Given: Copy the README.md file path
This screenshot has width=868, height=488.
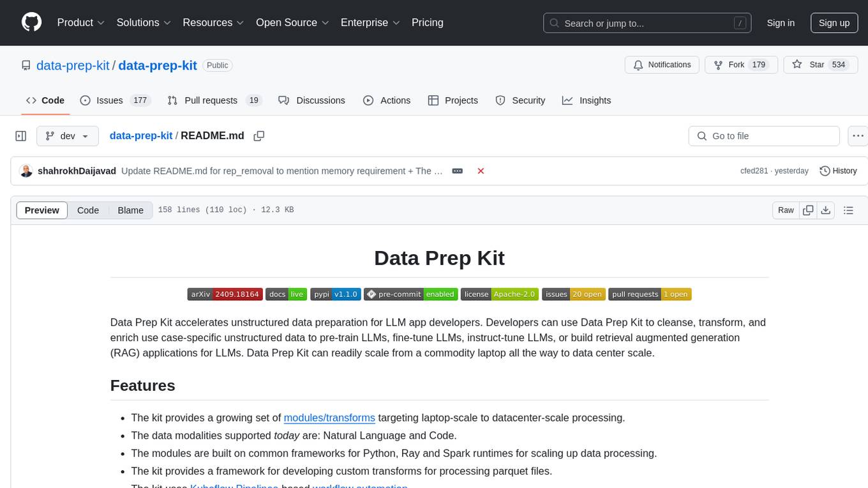Looking at the screenshot, I should point(259,135).
